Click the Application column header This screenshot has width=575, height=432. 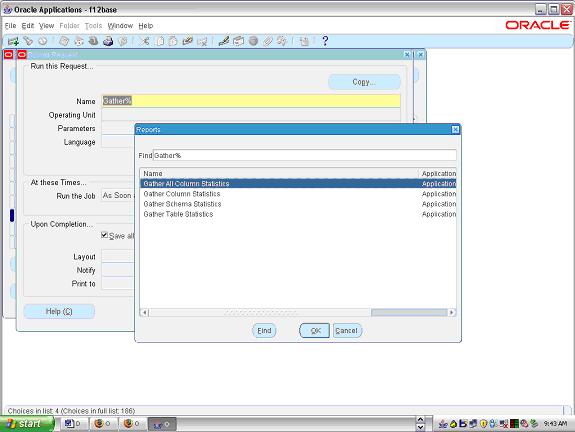[x=437, y=173]
